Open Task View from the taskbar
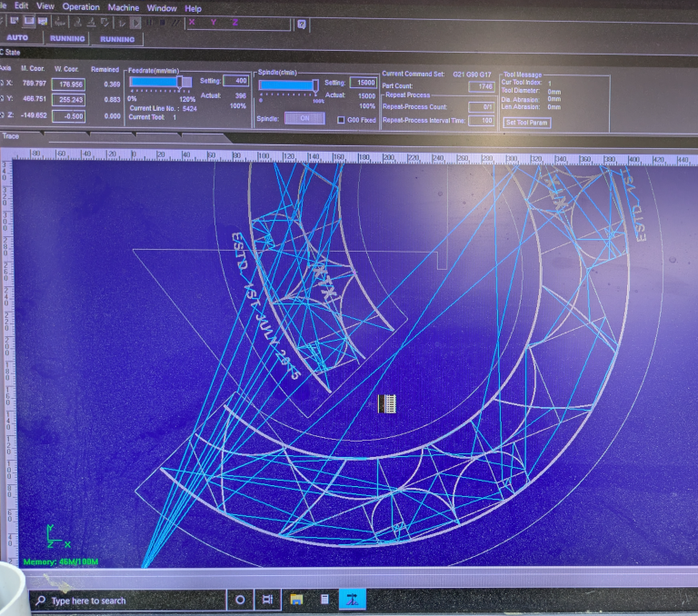Image resolution: width=698 pixels, height=616 pixels. 267,600
